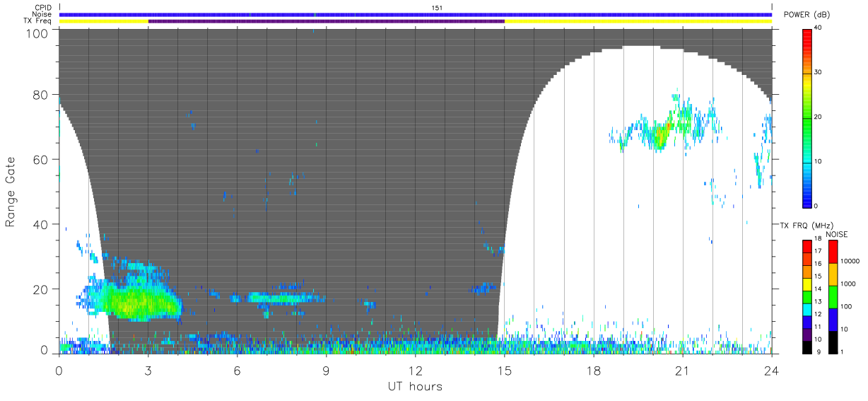Click the 20 tick on the POWER scale

coord(819,117)
